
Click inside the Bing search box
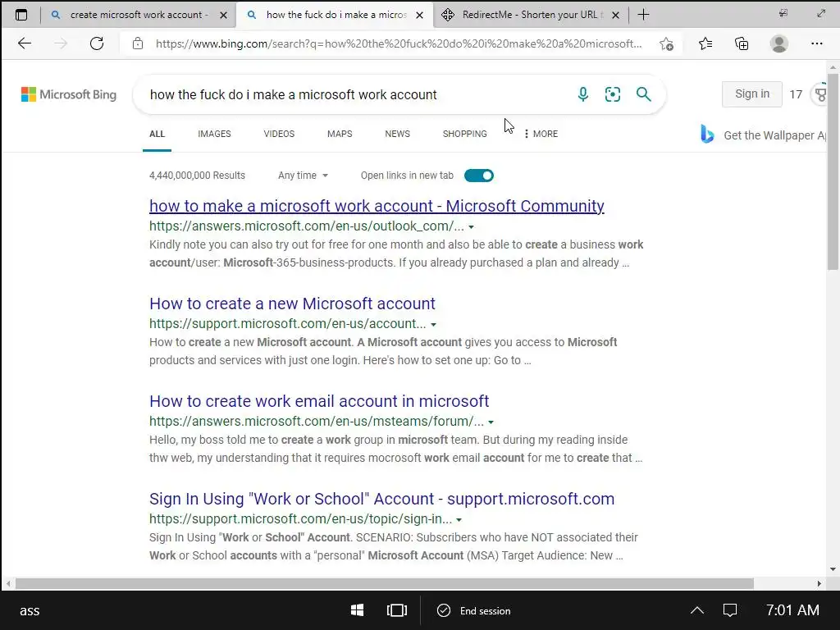[x=354, y=94]
